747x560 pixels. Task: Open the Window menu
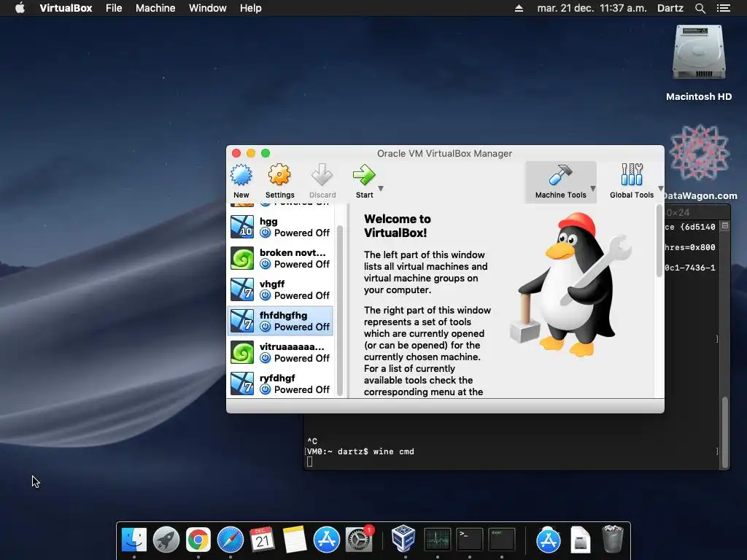coord(208,8)
